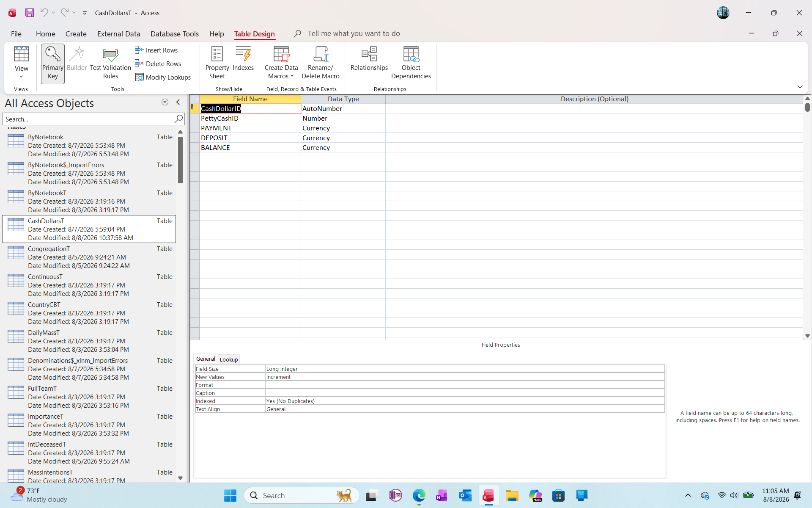Open OneNote from the taskbar
Image resolution: width=812 pixels, height=508 pixels.
point(442,495)
